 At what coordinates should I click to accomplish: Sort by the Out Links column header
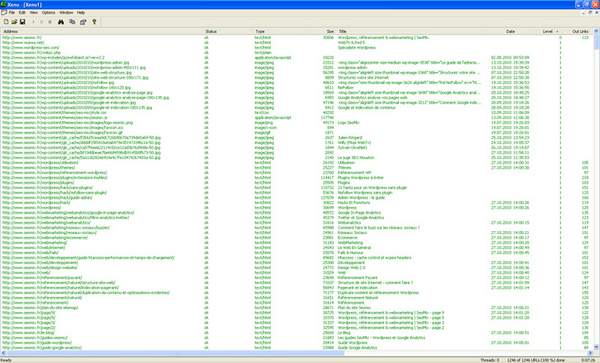(578, 31)
